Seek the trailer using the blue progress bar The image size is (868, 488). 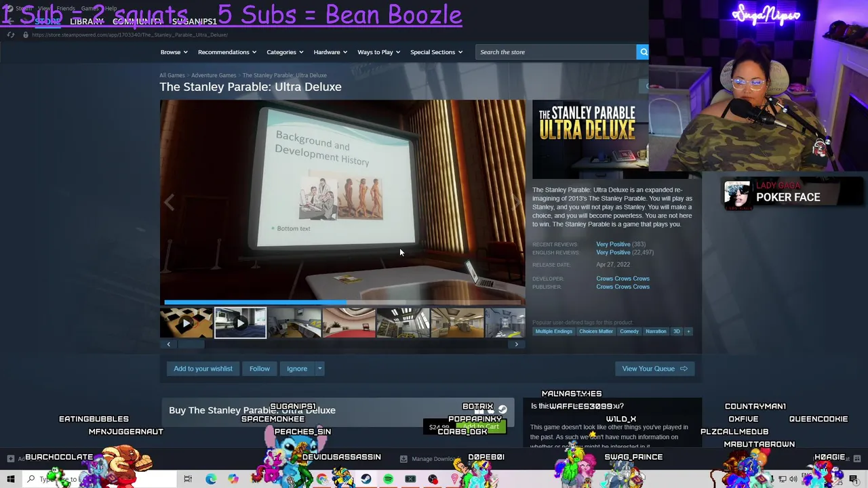coord(342,302)
